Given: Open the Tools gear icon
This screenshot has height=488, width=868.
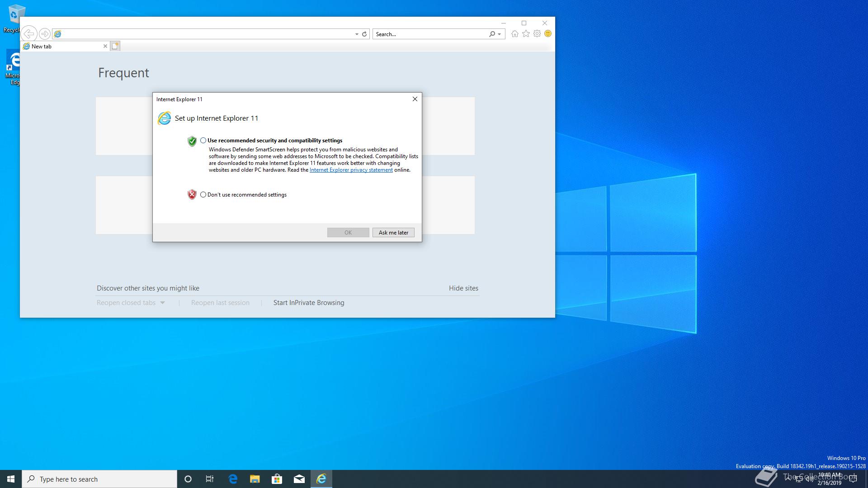Looking at the screenshot, I should [537, 34].
